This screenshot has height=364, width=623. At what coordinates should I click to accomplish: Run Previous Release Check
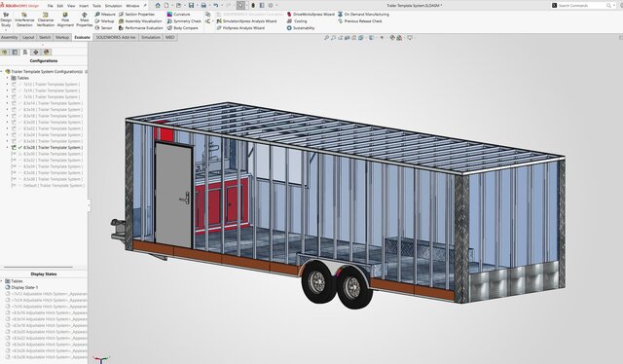tap(359, 21)
